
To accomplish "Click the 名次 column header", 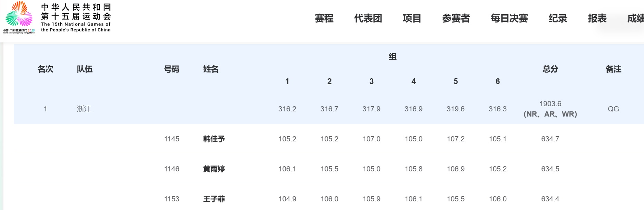I will point(45,69).
